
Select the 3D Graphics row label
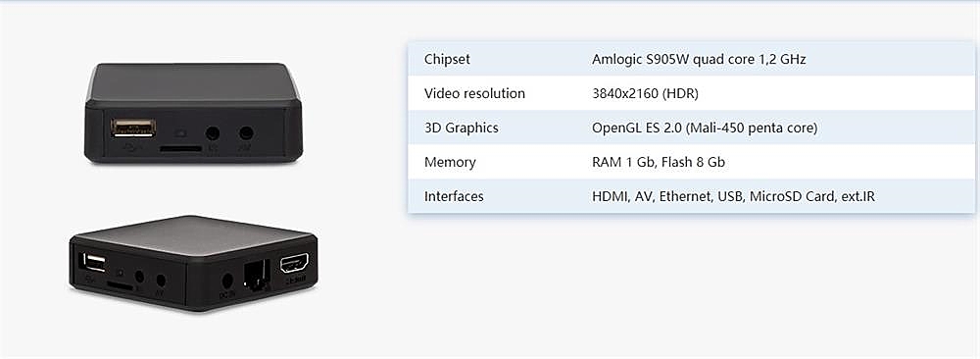462,128
